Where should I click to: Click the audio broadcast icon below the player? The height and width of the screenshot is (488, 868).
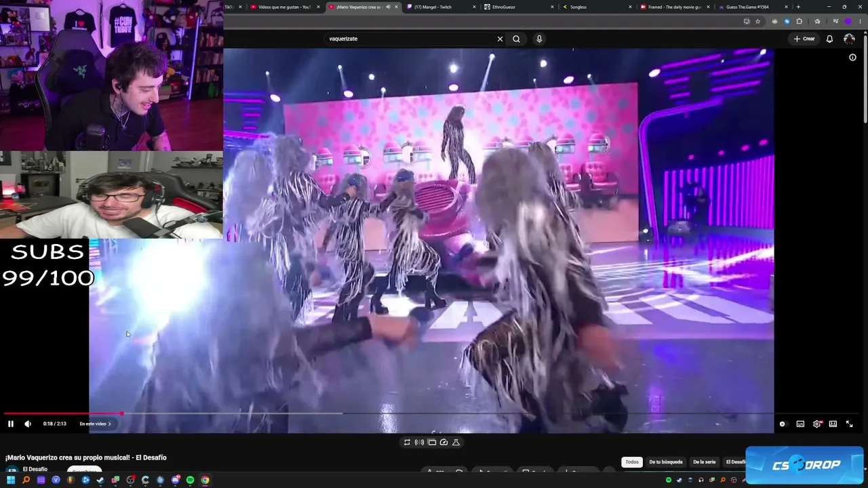[x=419, y=442]
